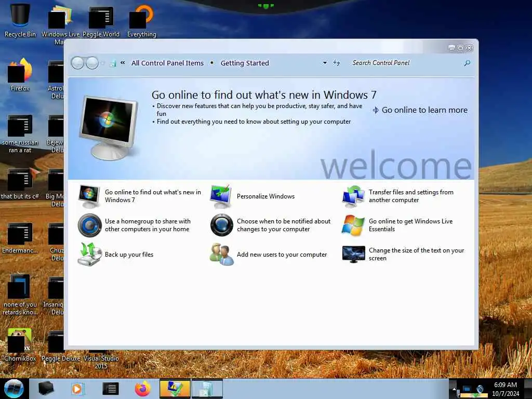
Task: Select Personalize Windows icon
Action: 221,196
